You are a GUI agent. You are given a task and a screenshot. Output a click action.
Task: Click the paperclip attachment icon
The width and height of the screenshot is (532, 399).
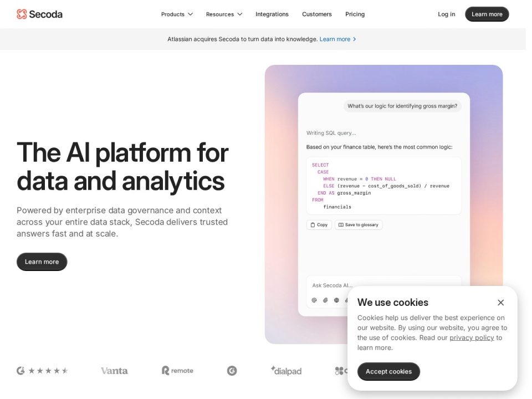pos(325,300)
